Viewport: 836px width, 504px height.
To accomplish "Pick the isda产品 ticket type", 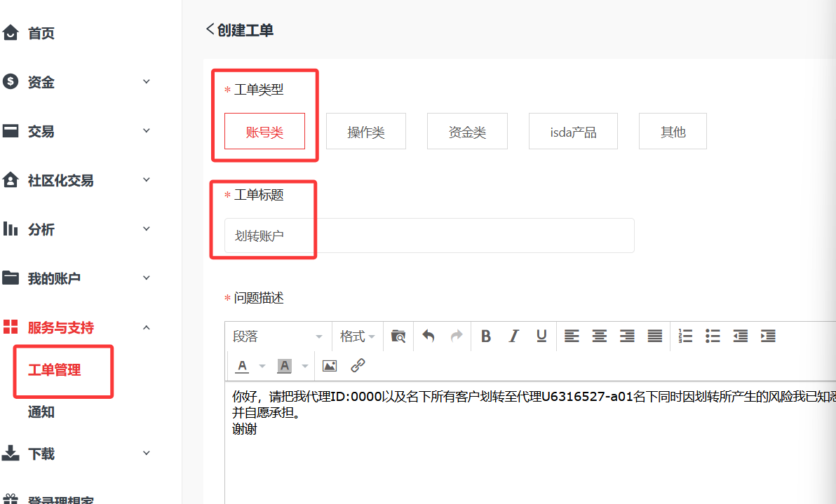I will point(573,132).
